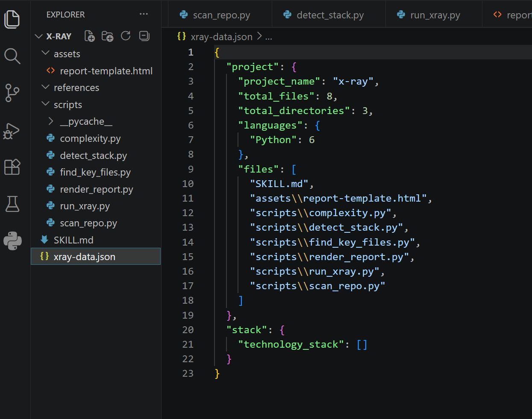Viewport: 532px width, 419px height.
Task: Click the "total_directories" key text
Action: point(294,111)
